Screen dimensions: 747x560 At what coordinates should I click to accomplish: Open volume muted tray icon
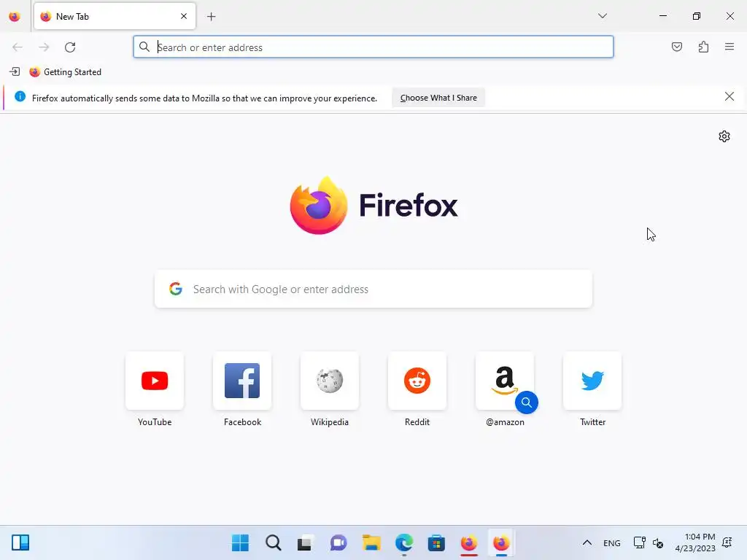point(658,542)
